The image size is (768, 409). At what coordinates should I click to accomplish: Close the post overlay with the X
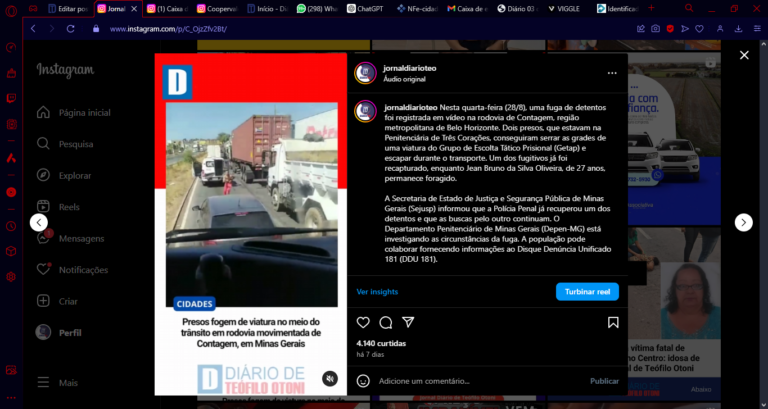[744, 55]
